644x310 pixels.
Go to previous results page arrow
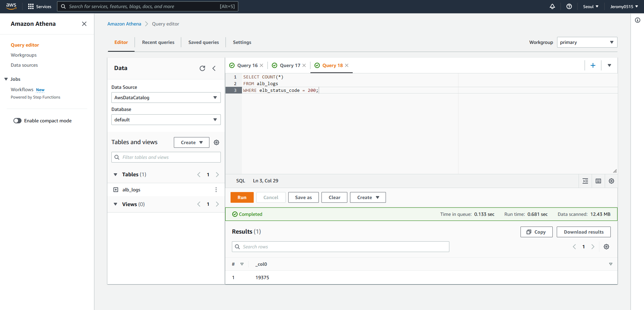574,247
